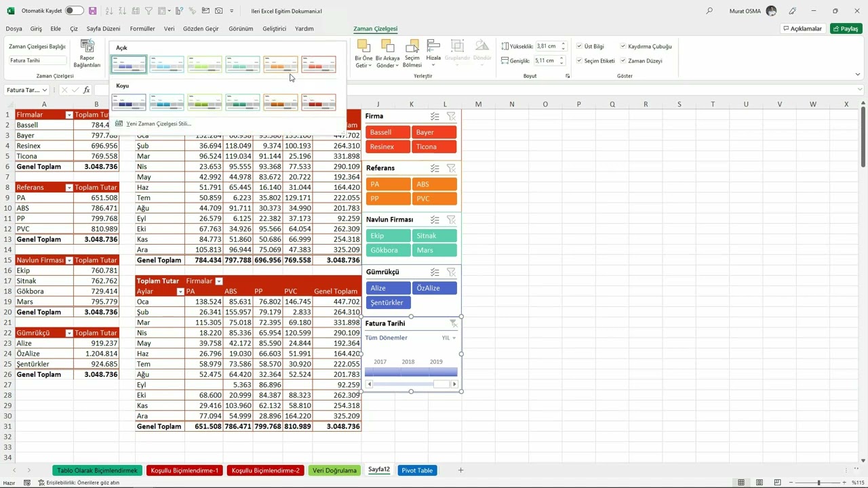Open the camera tool in quick access toolbar

(x=218, y=11)
